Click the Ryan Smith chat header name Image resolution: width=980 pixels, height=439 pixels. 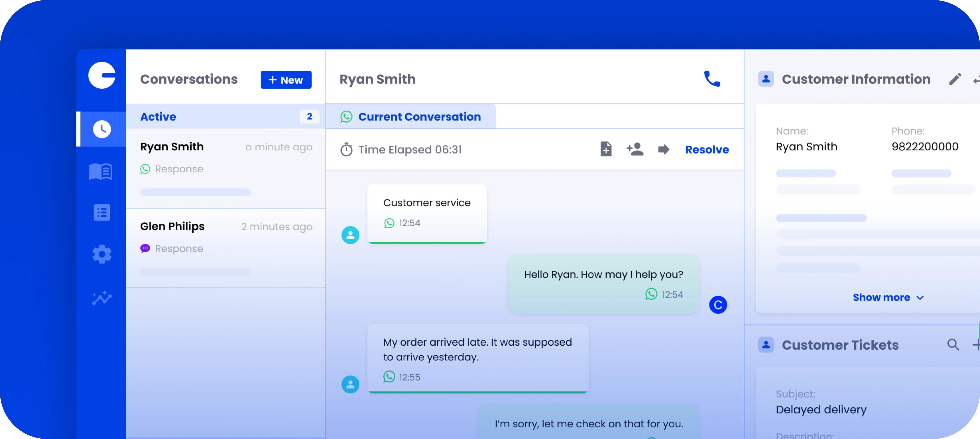pos(377,79)
